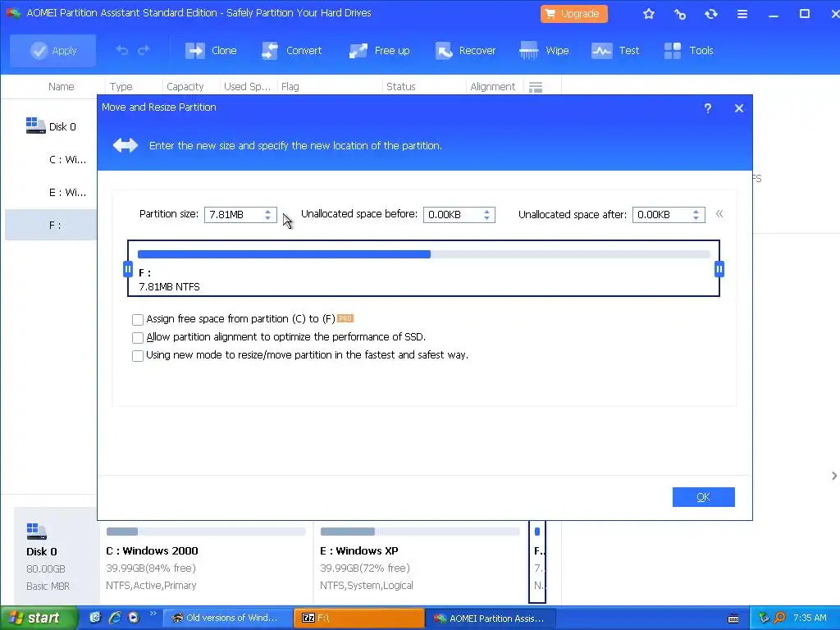The width and height of the screenshot is (840, 630).
Task: Decrease Unallocated space after value
Action: tap(696, 218)
